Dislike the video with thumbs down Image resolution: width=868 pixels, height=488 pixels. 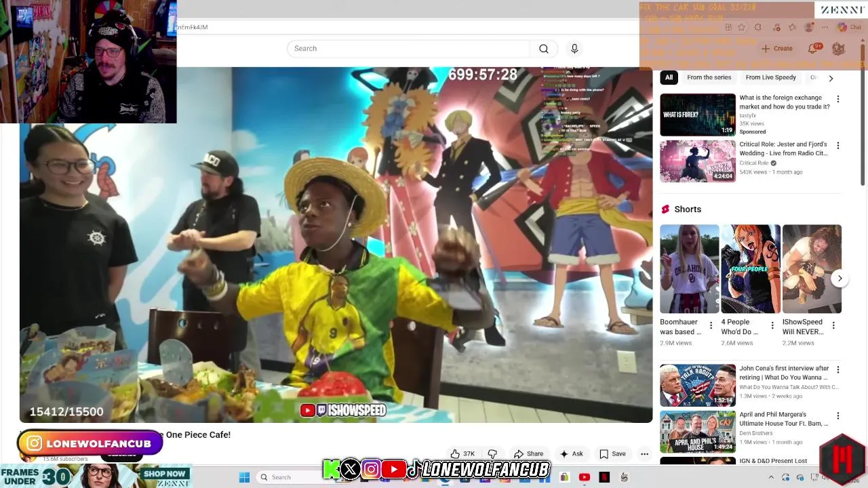(493, 454)
